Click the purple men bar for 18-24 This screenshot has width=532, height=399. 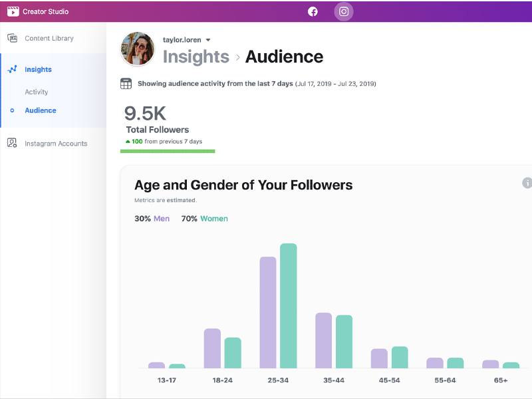[212, 348]
